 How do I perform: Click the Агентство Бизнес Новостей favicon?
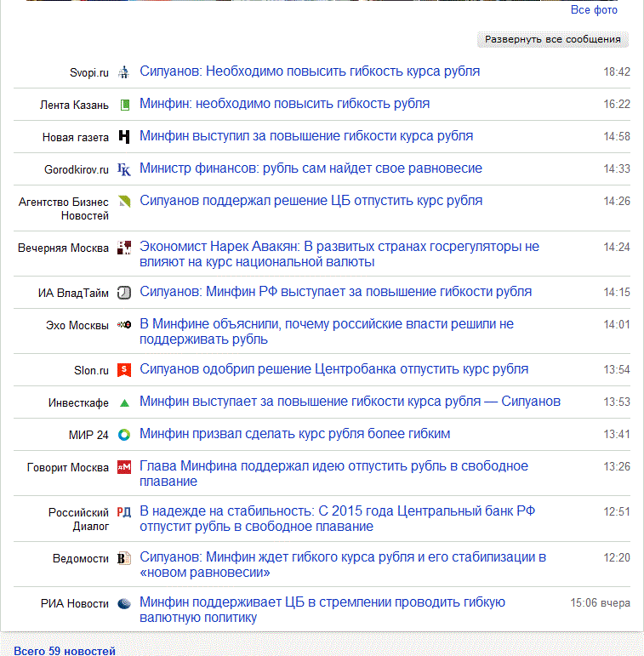(124, 202)
